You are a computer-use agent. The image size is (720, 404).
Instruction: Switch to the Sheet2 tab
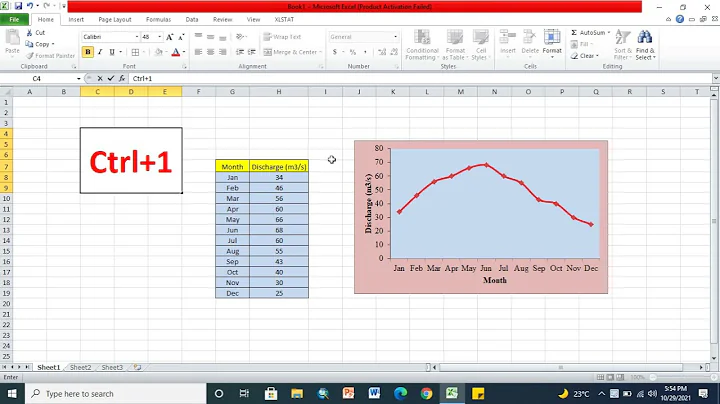click(x=80, y=367)
